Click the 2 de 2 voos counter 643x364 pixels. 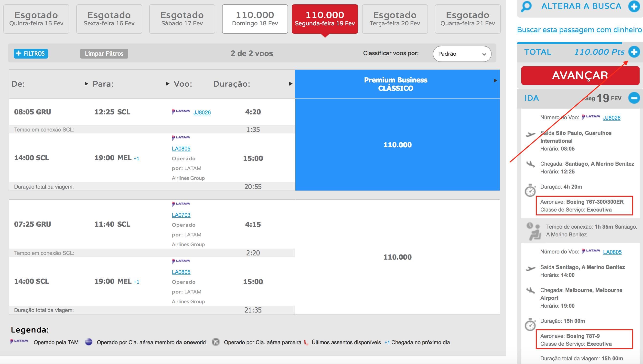coord(252,53)
